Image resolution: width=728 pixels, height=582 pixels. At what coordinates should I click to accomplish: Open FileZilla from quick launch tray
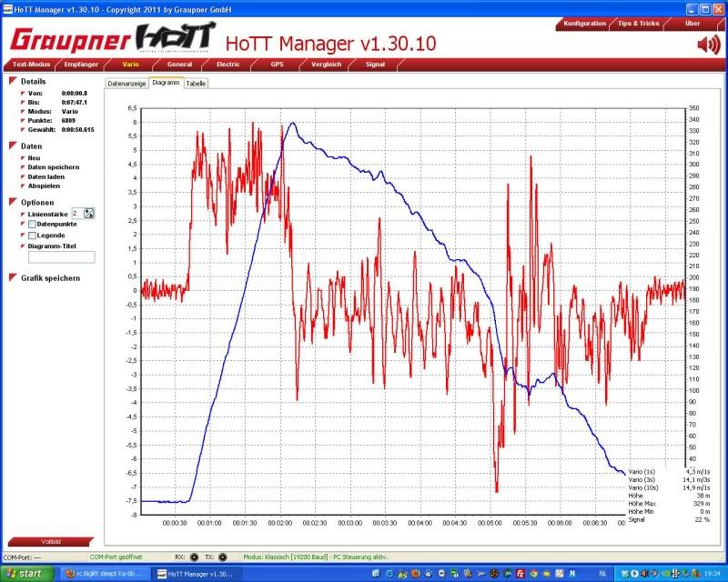point(521,574)
